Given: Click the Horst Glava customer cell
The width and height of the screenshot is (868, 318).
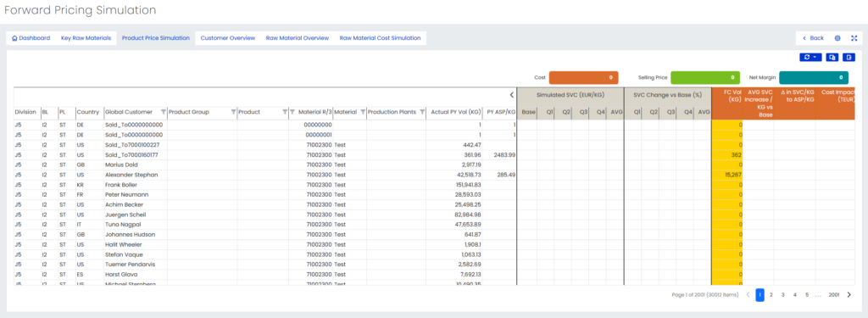Looking at the screenshot, I should [x=135, y=274].
